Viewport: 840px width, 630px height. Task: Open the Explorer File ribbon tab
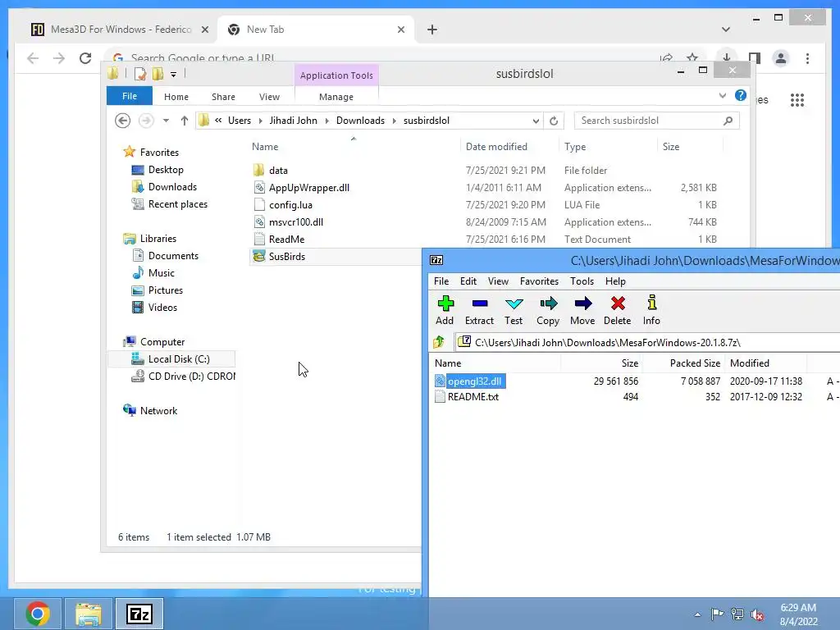tap(130, 97)
